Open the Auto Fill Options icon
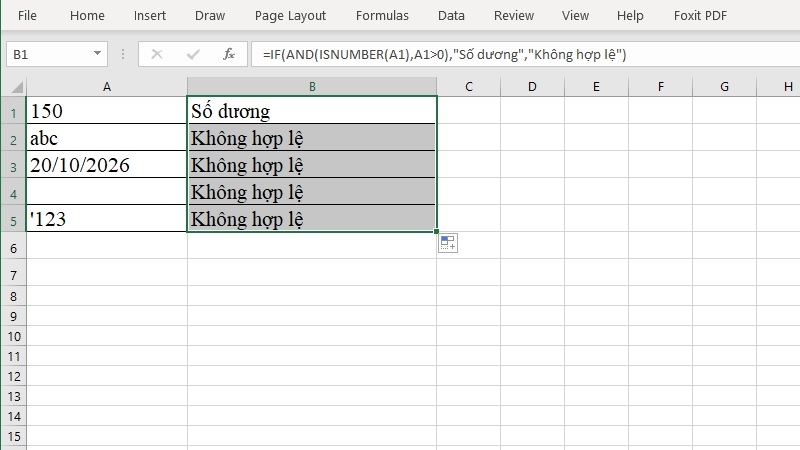The width and height of the screenshot is (800, 450). click(x=447, y=243)
